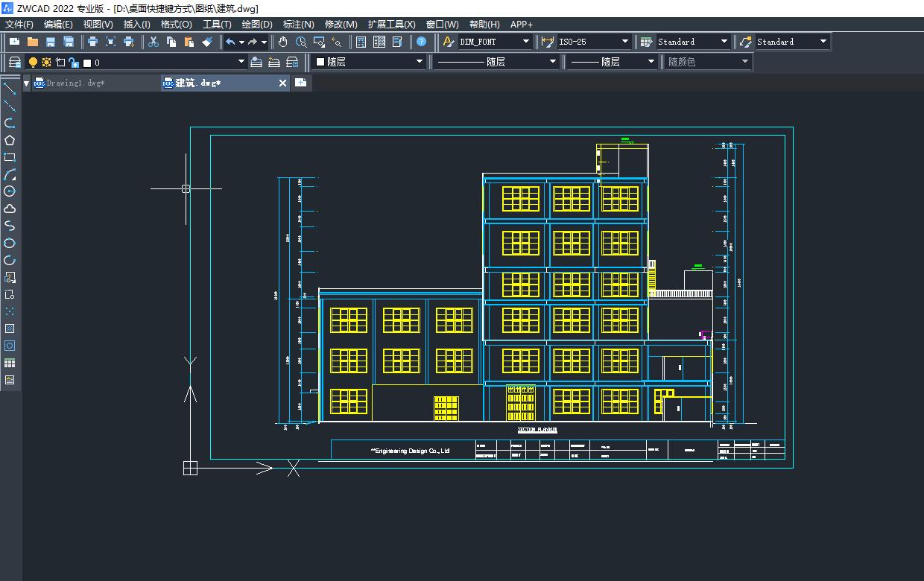Switch to the Drawing1.dwg tab
The image size is (924, 581).
pos(75,83)
